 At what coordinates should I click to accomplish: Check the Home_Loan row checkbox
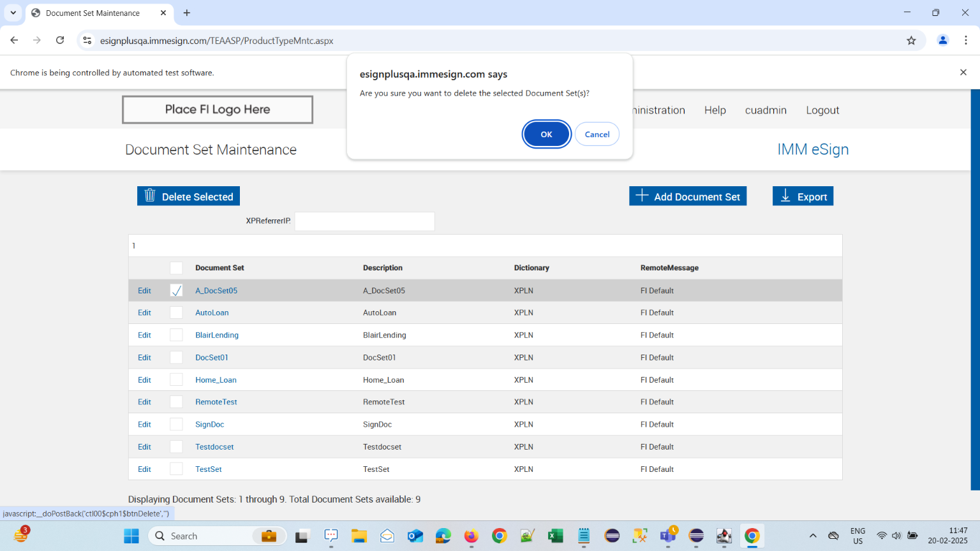(176, 379)
